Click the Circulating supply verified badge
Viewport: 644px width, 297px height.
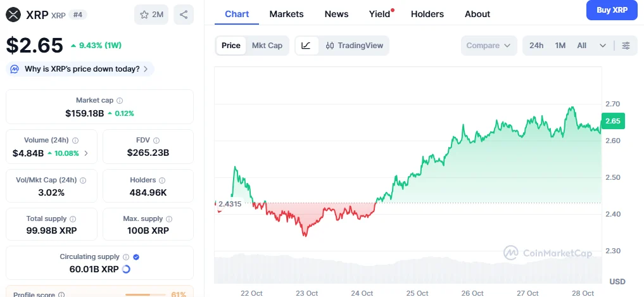(x=137, y=257)
